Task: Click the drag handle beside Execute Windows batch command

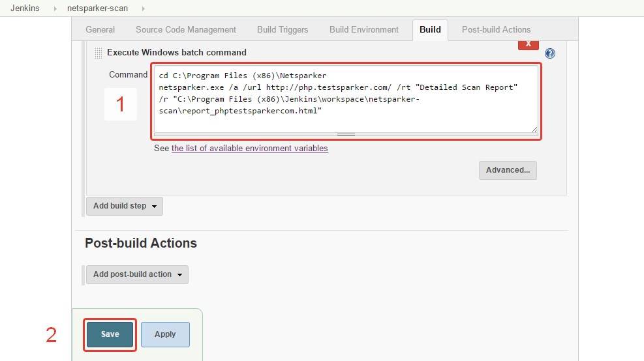Action: [98, 53]
